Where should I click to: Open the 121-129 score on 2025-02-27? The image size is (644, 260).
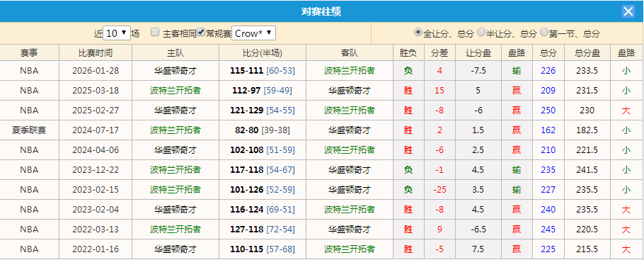coord(246,111)
